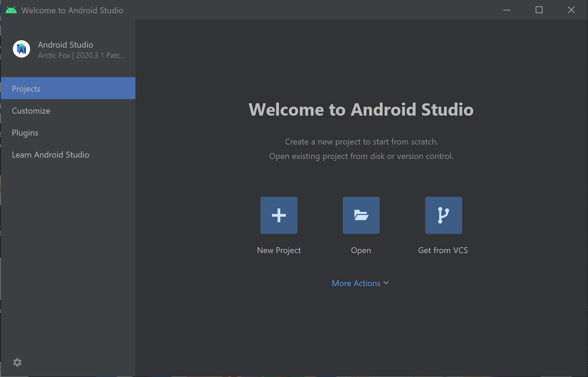Image resolution: width=588 pixels, height=377 pixels.
Task: Click the Get from VCS branch icon
Action: pos(443,215)
